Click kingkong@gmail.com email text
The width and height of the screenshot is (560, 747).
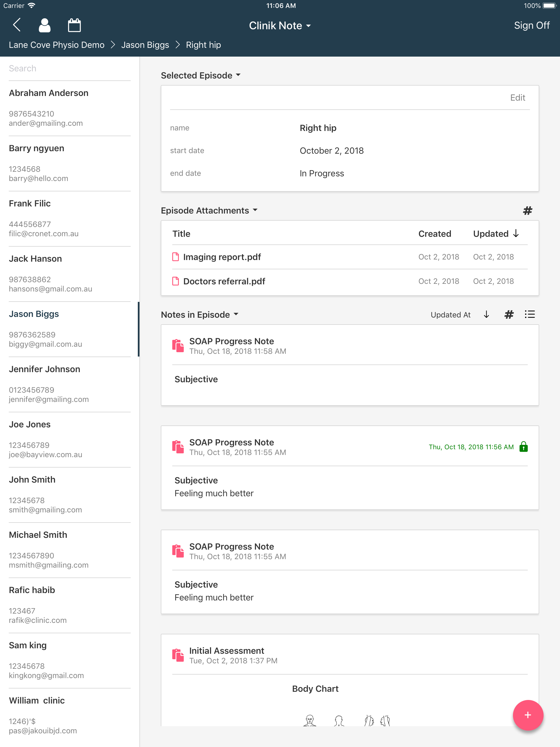click(46, 676)
